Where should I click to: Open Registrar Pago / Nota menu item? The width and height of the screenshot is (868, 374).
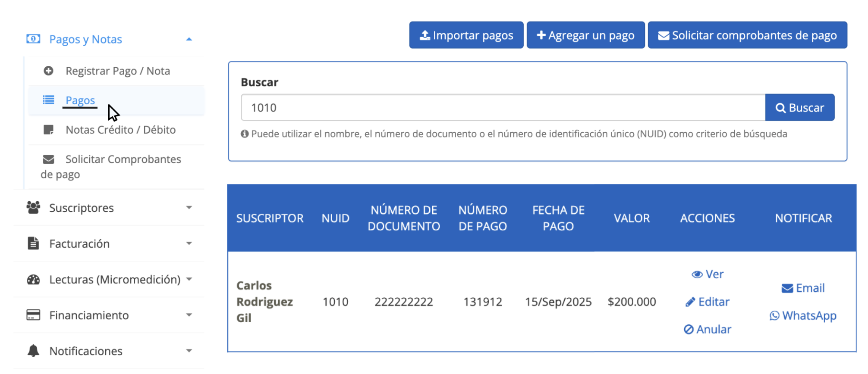coord(117,71)
